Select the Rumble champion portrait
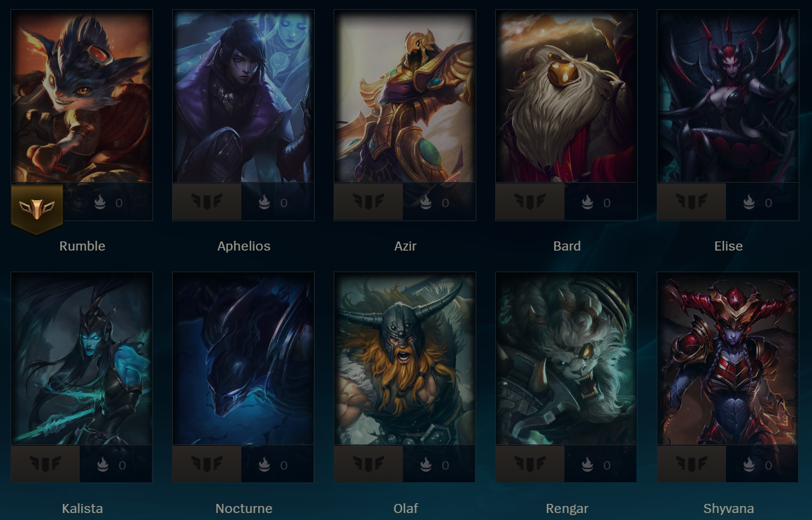 coord(82,97)
